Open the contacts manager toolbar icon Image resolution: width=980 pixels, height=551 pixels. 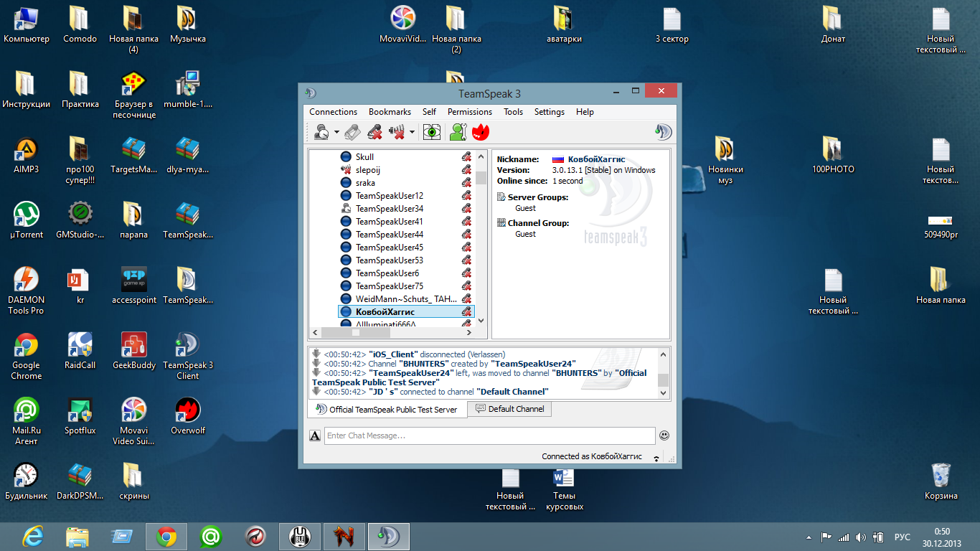pos(458,132)
